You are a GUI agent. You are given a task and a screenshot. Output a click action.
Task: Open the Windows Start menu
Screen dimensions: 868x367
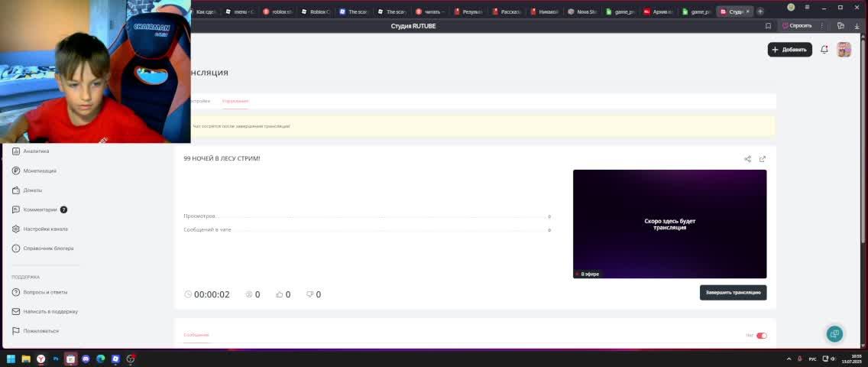tap(11, 359)
